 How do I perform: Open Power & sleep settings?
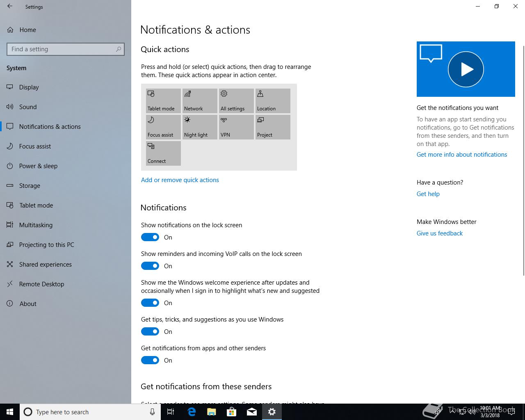click(66, 166)
